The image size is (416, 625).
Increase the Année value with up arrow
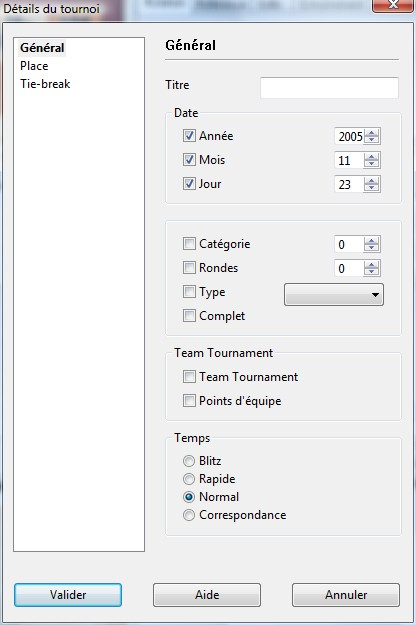coord(372,133)
